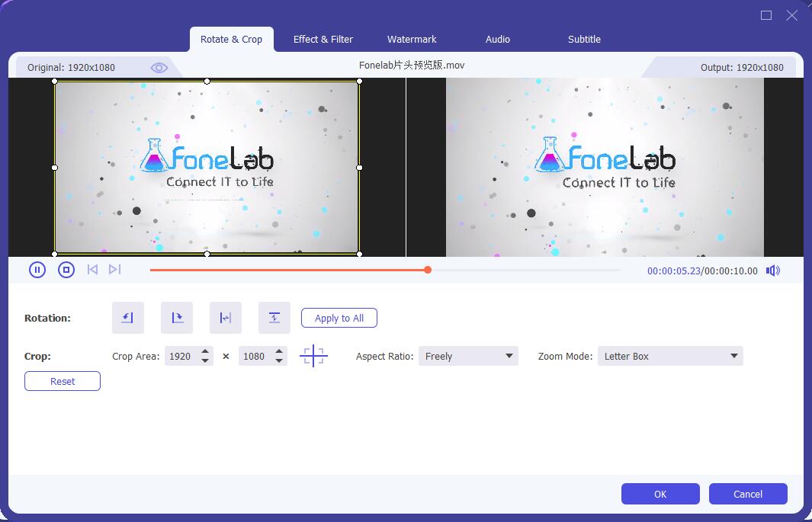Open the Watermark tab

coord(412,40)
